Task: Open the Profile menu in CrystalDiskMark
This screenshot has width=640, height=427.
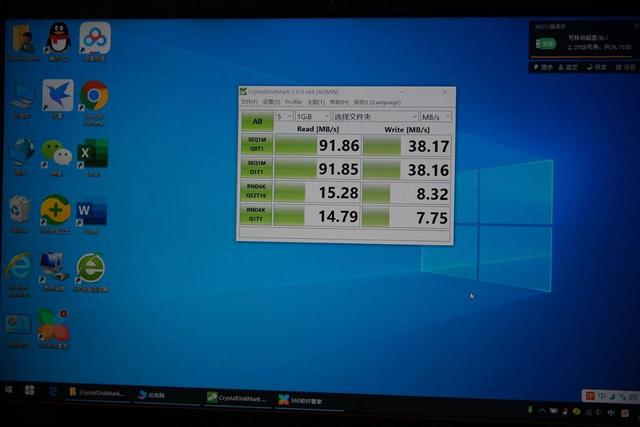Action: pyautogui.click(x=293, y=102)
